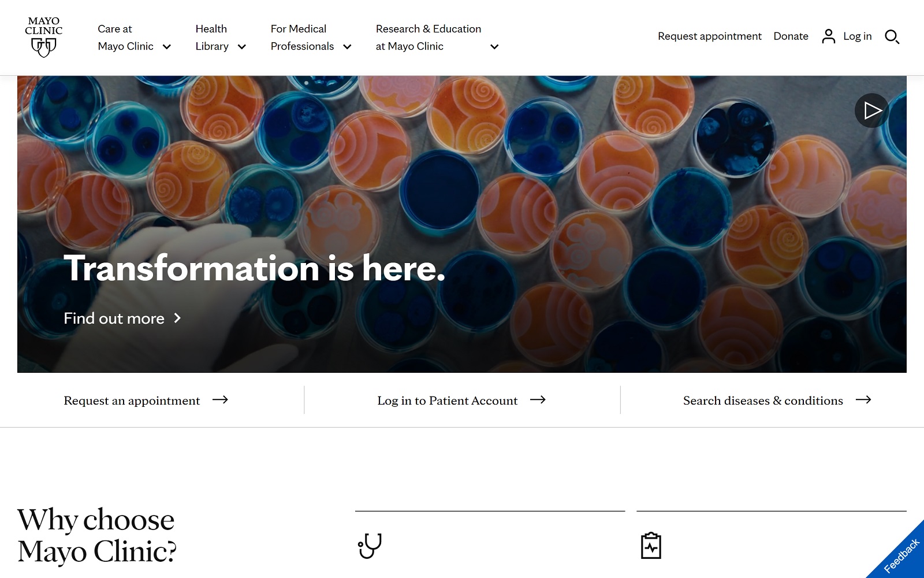Image resolution: width=924 pixels, height=578 pixels.
Task: Click the Request appointment header link
Action: pos(710,36)
